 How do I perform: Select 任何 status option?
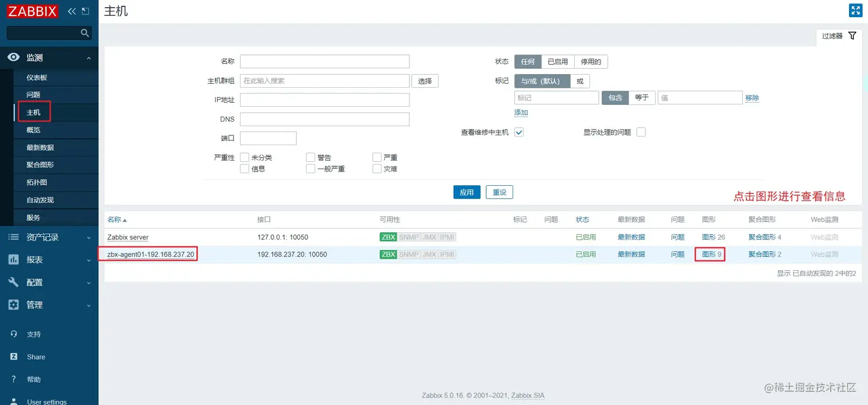pos(528,61)
